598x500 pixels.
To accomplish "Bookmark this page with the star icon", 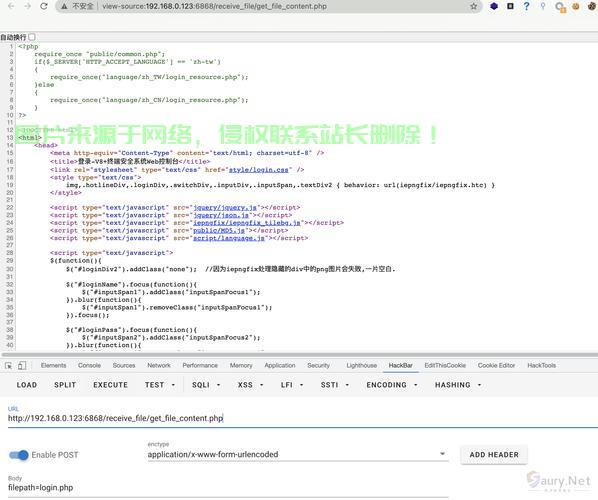I will point(474,6).
